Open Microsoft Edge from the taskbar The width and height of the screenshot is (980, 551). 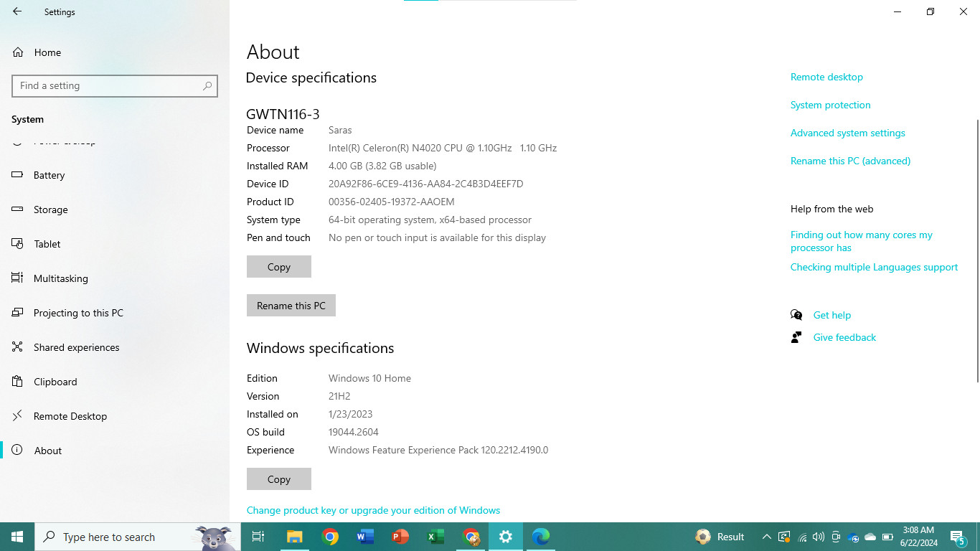(x=541, y=537)
